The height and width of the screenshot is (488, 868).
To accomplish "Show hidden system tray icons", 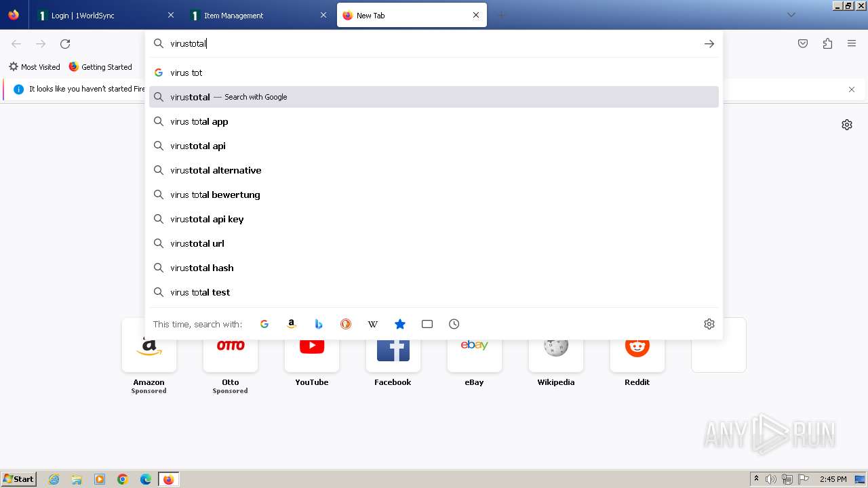I will (756, 479).
